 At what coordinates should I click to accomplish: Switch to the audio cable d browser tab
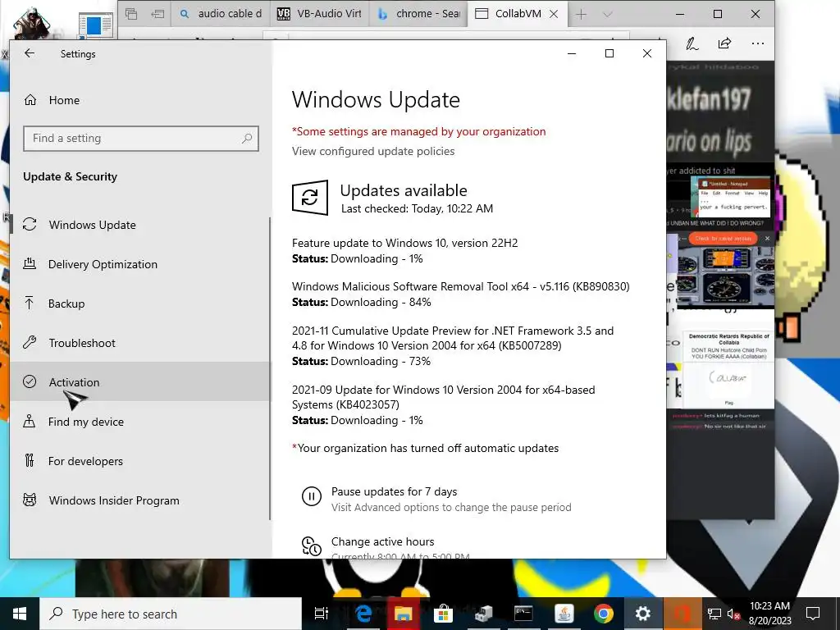point(221,13)
